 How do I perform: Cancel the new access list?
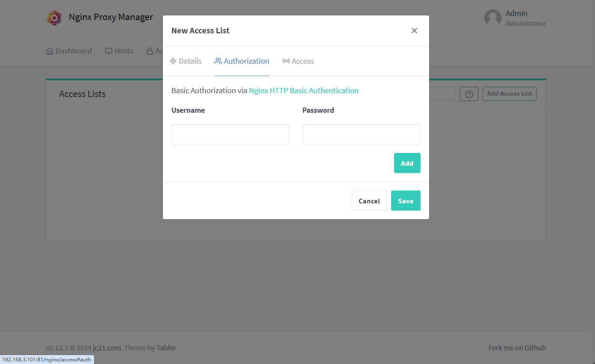(x=369, y=201)
